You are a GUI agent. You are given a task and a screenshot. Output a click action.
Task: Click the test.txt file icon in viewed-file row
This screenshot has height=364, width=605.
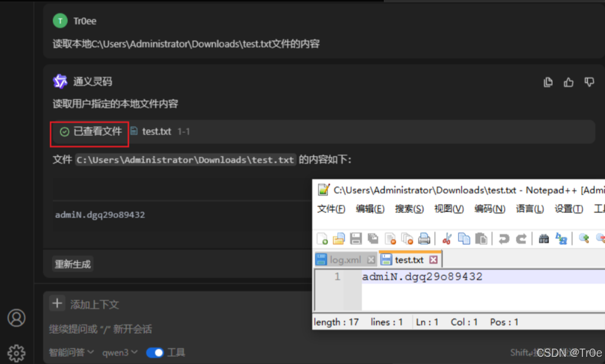(134, 131)
